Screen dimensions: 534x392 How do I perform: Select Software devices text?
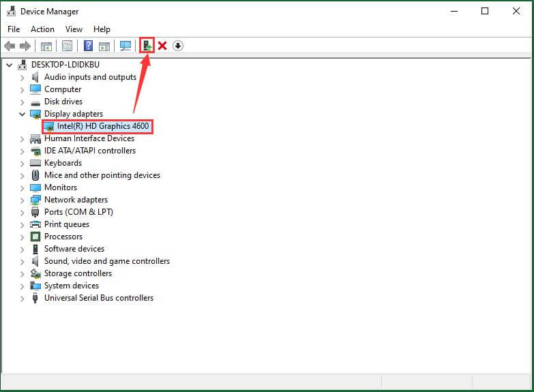click(x=74, y=249)
